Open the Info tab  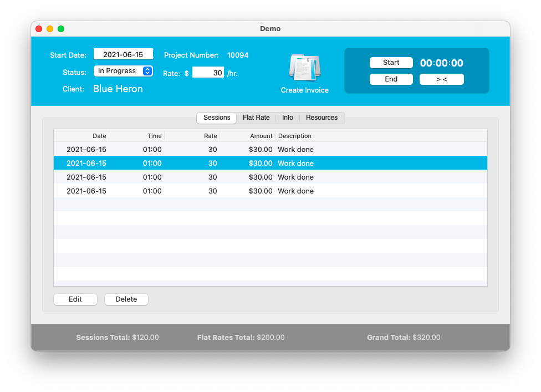[287, 118]
